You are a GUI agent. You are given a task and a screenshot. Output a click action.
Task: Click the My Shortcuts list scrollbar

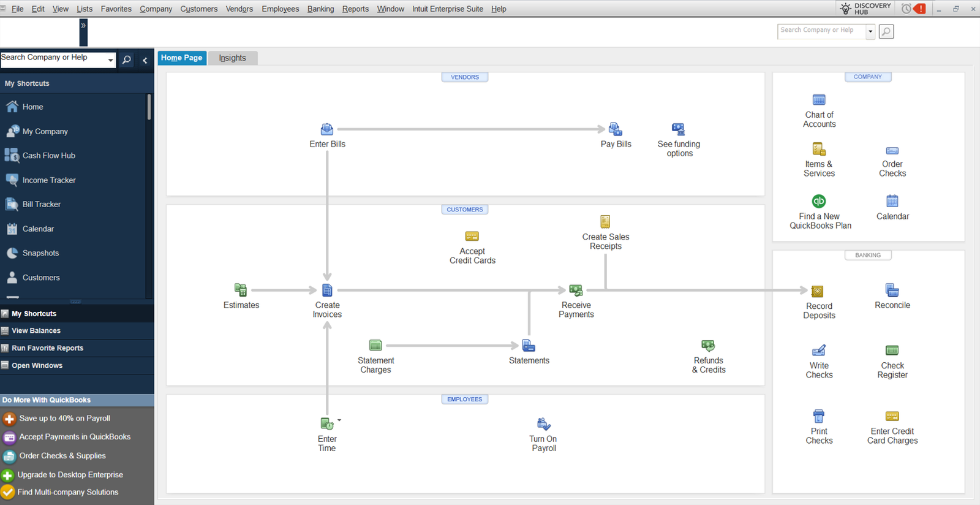pyautogui.click(x=149, y=107)
